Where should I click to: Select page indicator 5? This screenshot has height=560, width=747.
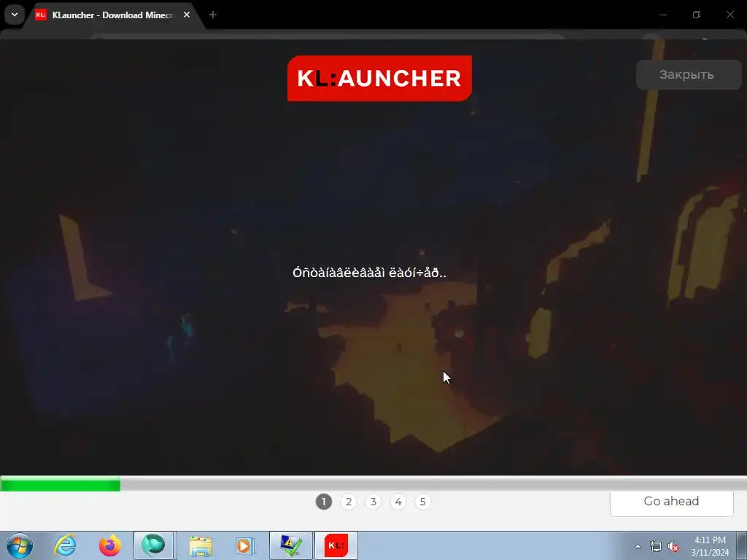(422, 502)
